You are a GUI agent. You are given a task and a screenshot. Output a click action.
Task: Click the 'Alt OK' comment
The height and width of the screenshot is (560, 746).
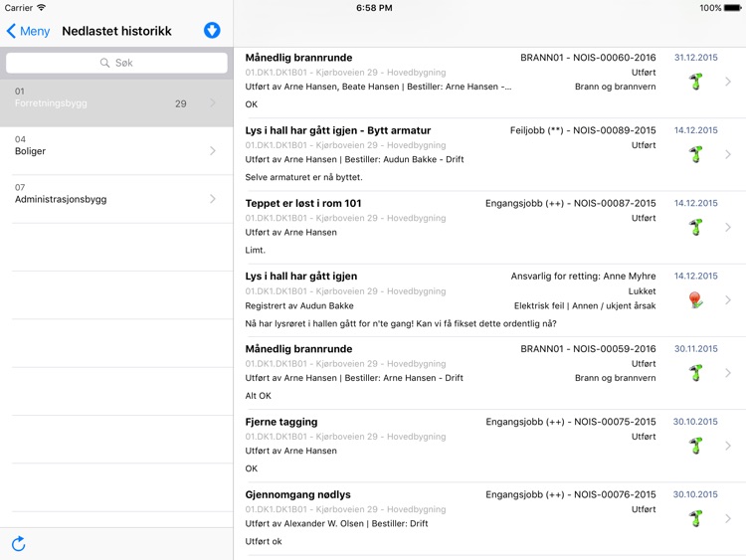click(x=258, y=395)
